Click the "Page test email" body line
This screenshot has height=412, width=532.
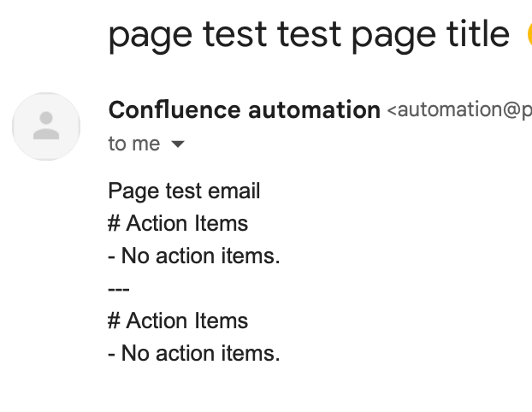point(184,191)
